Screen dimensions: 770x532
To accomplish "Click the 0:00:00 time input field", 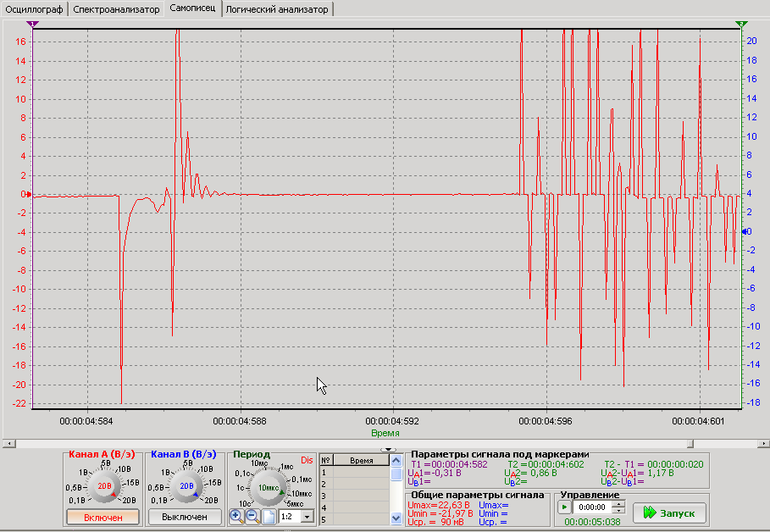I will 593,507.
